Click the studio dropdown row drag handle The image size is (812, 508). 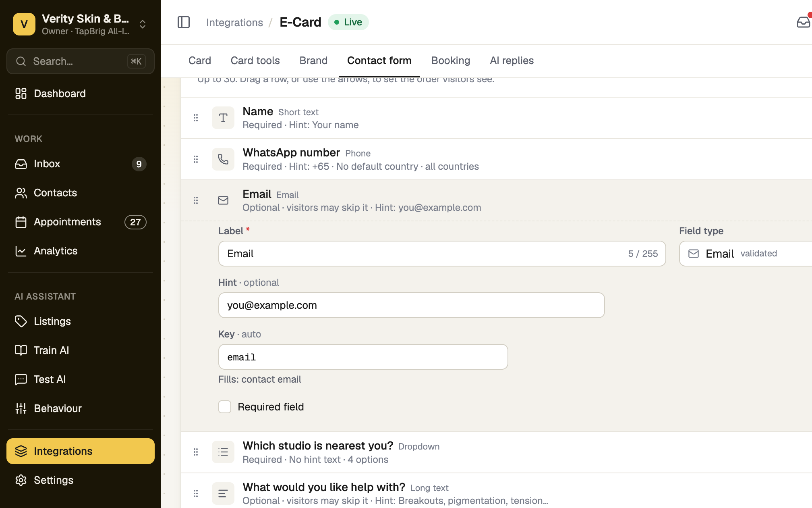click(196, 452)
